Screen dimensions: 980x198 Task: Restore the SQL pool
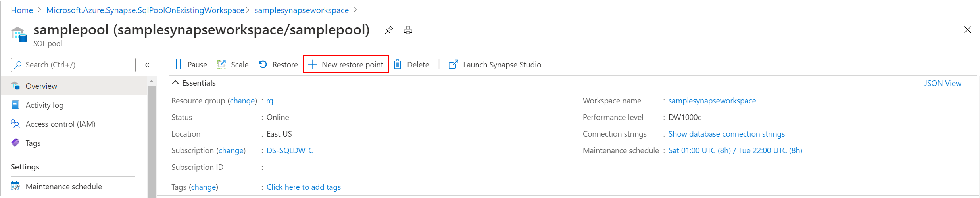click(x=278, y=65)
